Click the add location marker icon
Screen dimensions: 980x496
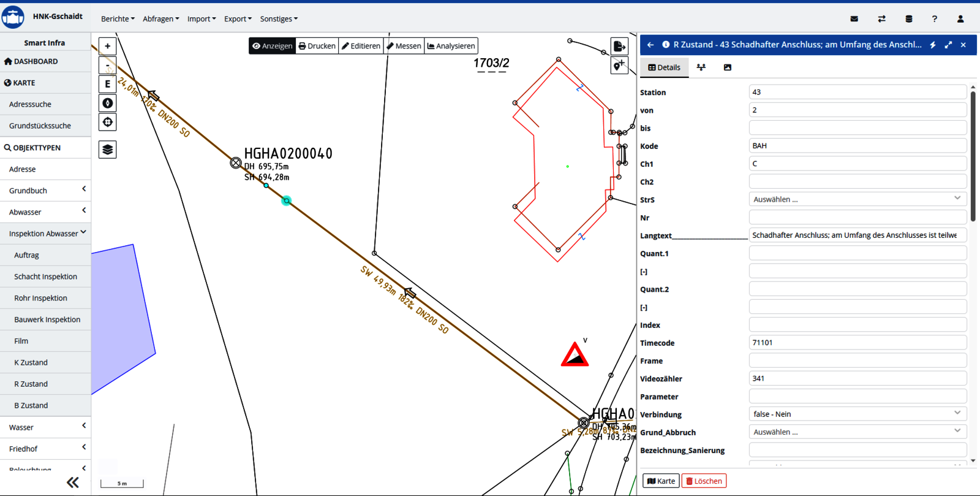(x=619, y=66)
